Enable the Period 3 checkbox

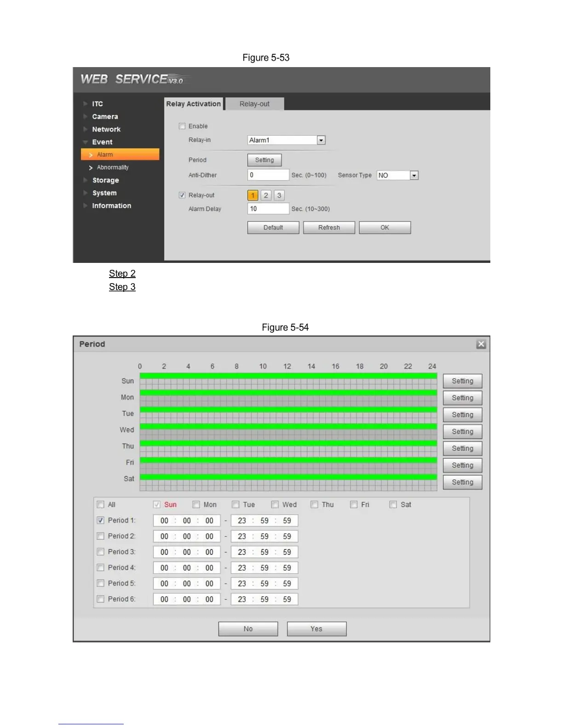101,552
